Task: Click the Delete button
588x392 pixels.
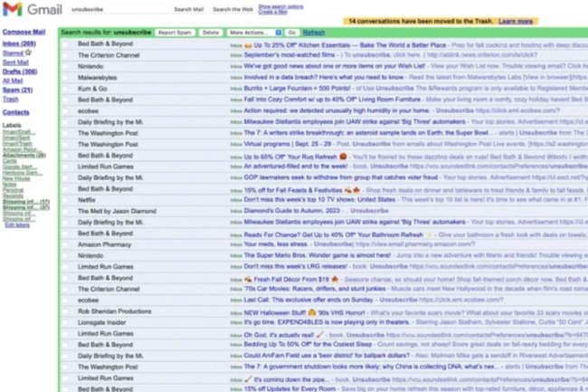Action: [x=211, y=33]
